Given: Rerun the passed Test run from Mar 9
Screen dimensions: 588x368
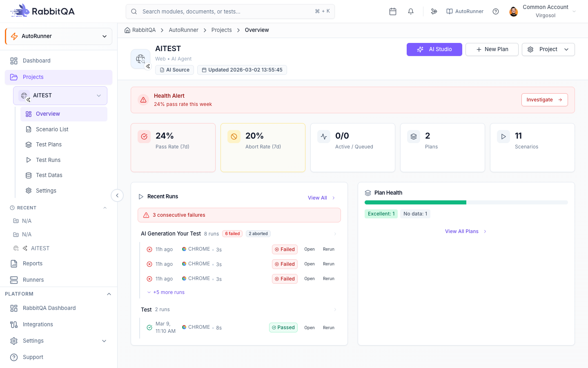Looking at the screenshot, I should (x=329, y=328).
